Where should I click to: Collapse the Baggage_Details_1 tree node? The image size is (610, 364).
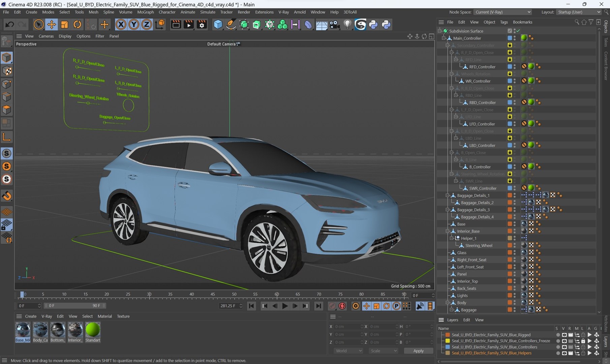448,195
